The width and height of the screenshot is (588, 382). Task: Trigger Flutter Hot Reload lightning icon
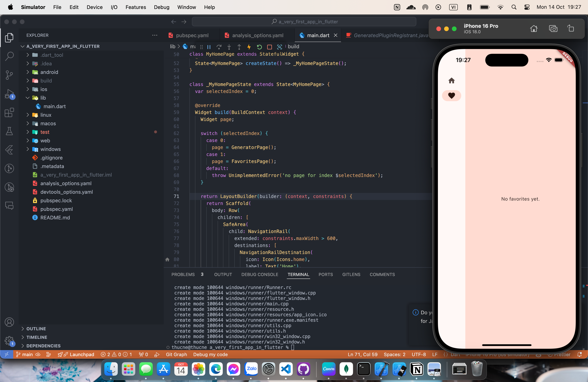click(x=249, y=47)
